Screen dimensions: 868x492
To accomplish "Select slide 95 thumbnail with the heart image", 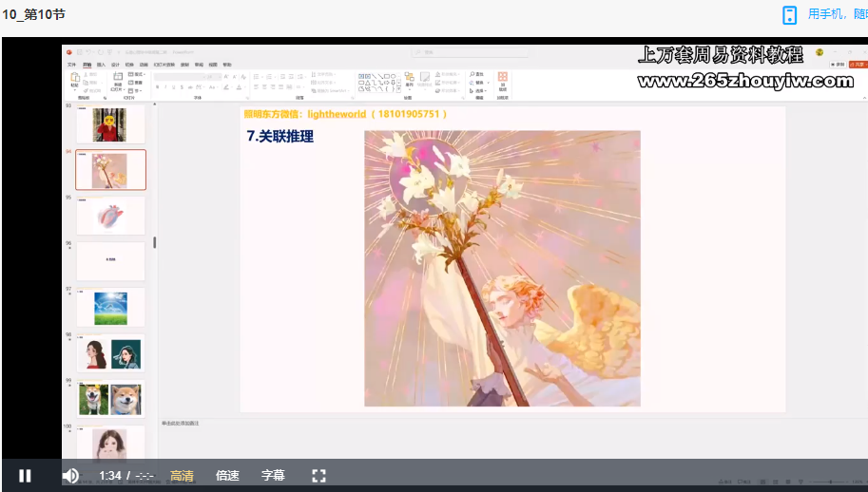I will (x=110, y=216).
